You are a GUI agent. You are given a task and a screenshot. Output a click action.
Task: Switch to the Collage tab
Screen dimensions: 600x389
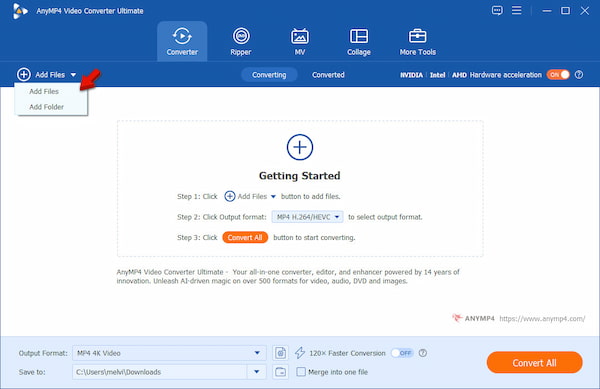(x=359, y=41)
